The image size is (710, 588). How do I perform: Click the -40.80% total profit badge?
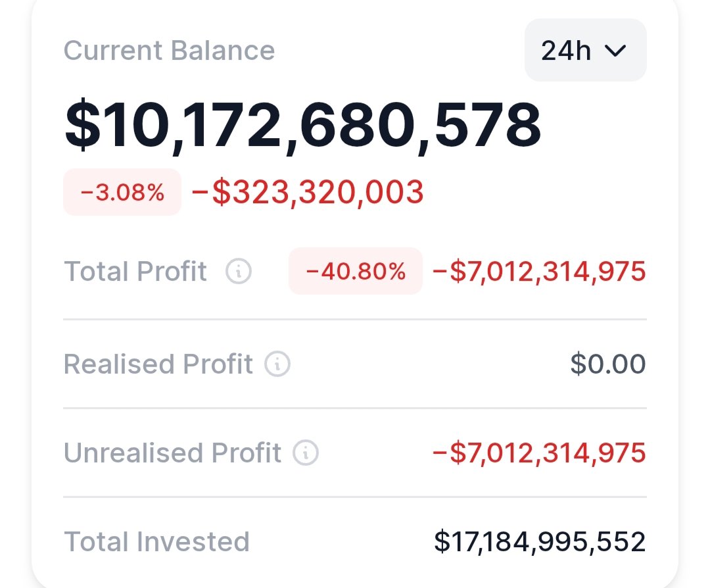pyautogui.click(x=356, y=271)
